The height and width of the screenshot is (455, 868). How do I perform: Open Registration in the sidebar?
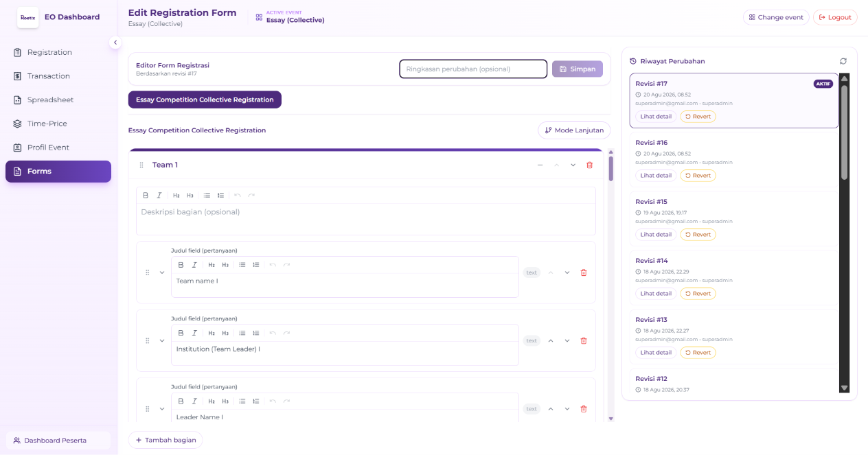tap(58, 52)
